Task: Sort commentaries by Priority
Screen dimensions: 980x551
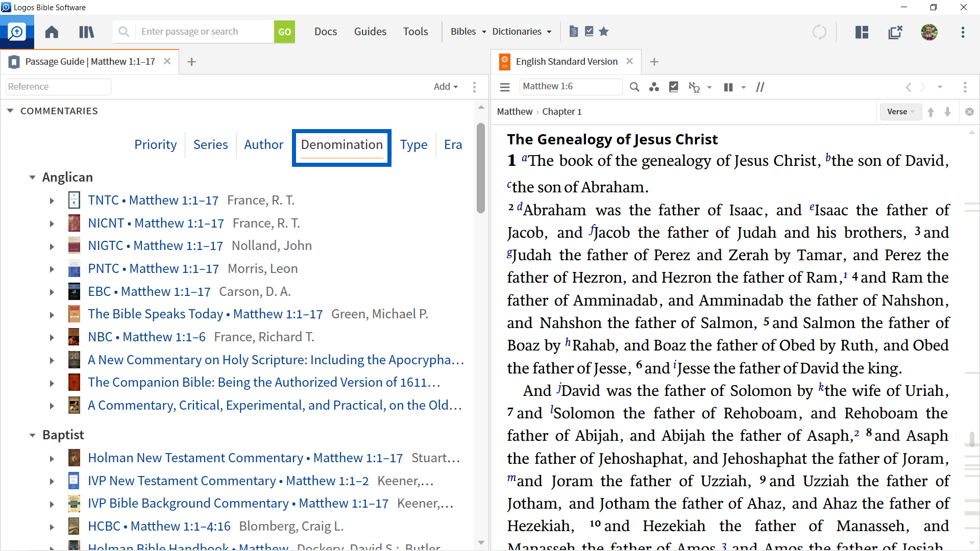Action: (x=155, y=145)
